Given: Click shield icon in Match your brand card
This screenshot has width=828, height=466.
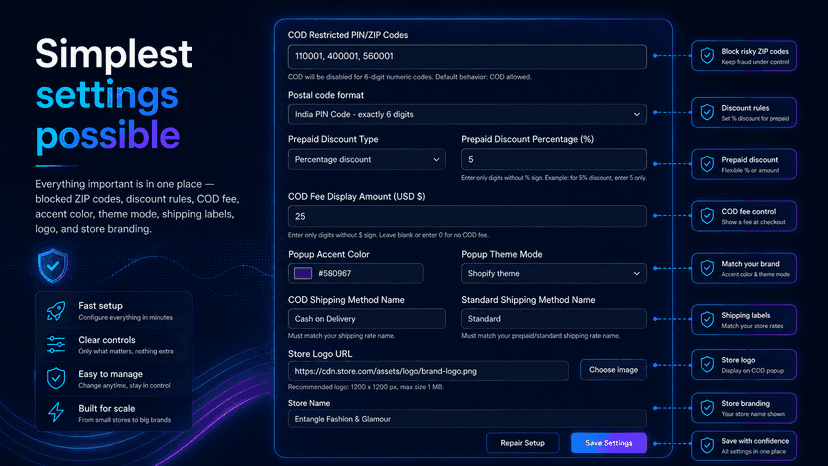Looking at the screenshot, I should (x=707, y=268).
